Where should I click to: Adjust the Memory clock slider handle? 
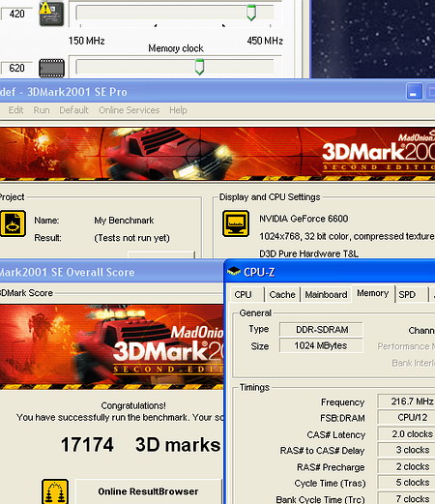[199, 67]
